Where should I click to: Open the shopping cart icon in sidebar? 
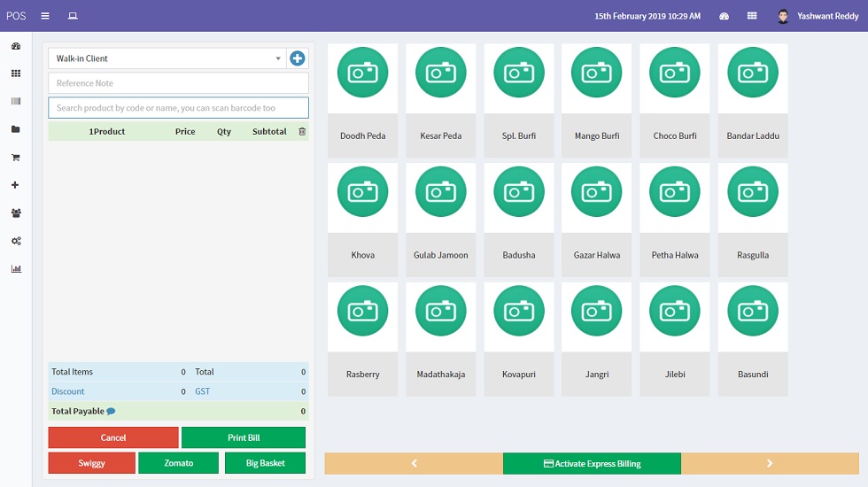pyautogui.click(x=16, y=158)
